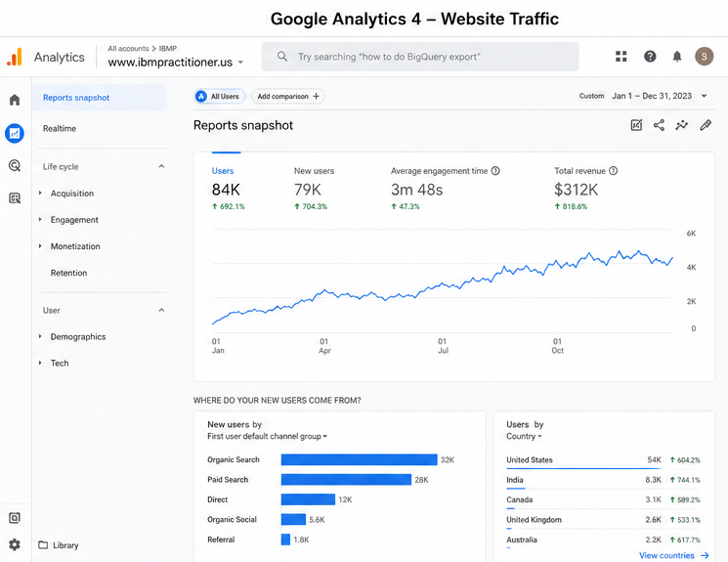The height and width of the screenshot is (562, 728).
Task: Click the search magnifier icon
Action: [x=281, y=57]
